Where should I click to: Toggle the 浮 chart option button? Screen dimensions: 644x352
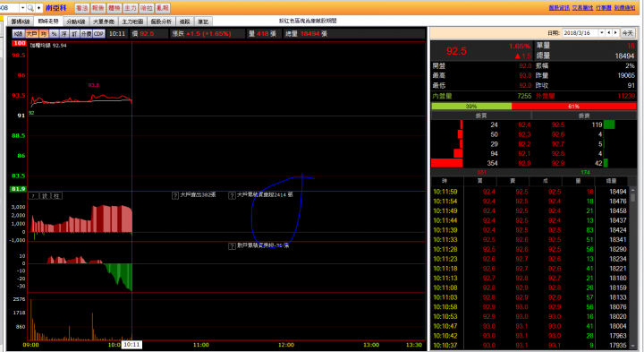coord(64,34)
